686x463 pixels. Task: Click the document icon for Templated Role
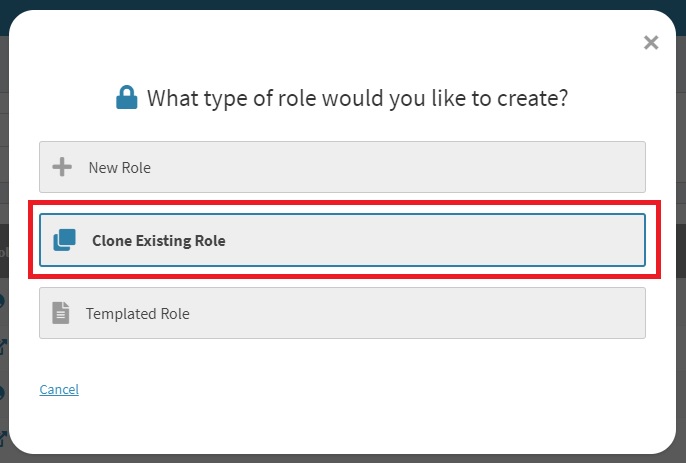(61, 313)
